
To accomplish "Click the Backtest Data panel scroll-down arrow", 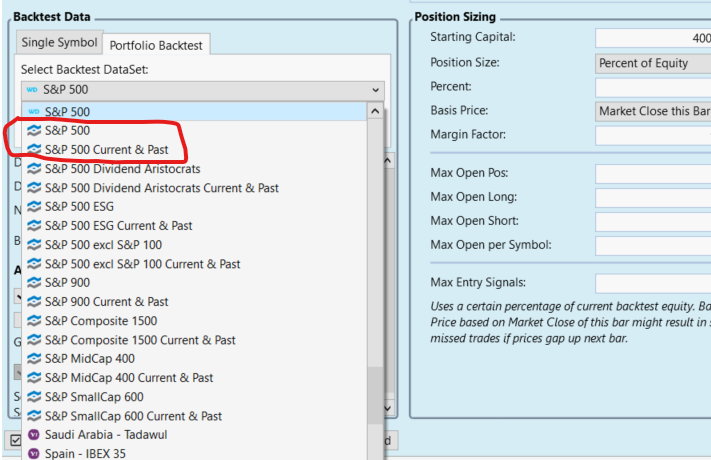I will [x=388, y=408].
